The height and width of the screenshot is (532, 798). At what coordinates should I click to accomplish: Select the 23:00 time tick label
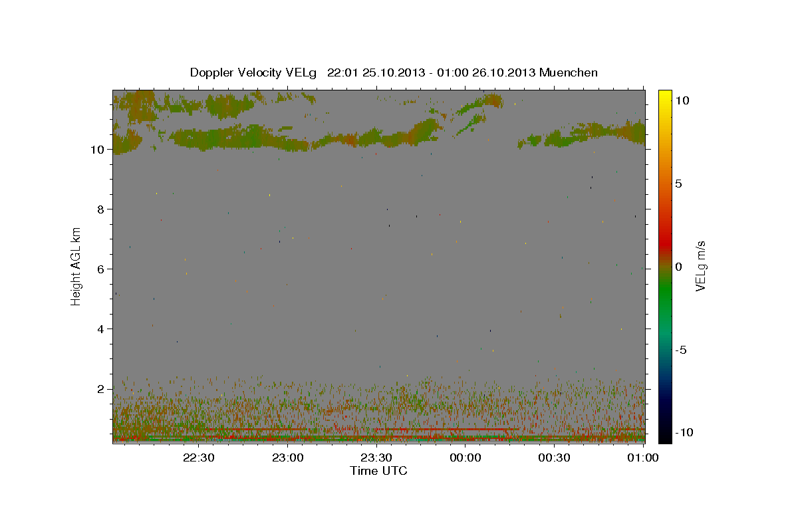[x=287, y=458]
